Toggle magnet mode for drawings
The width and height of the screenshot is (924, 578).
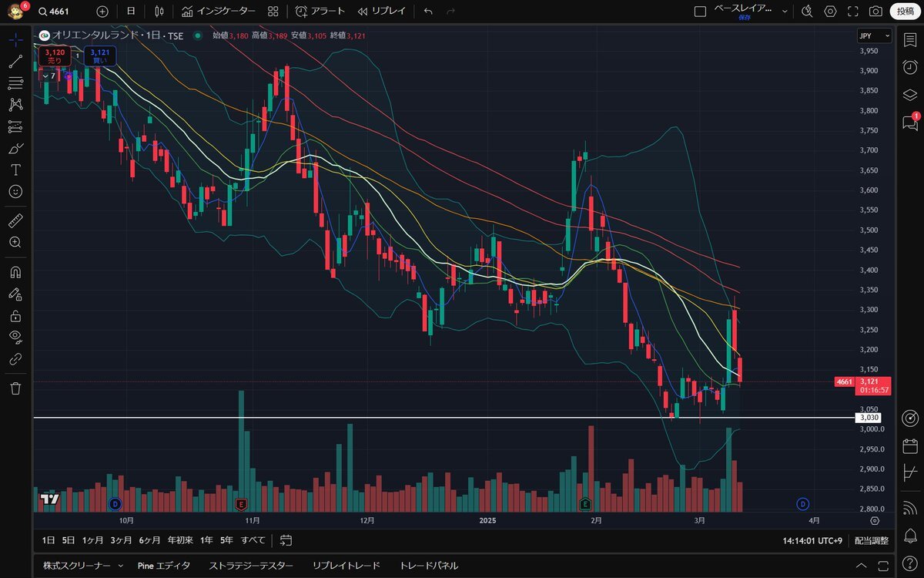point(16,272)
